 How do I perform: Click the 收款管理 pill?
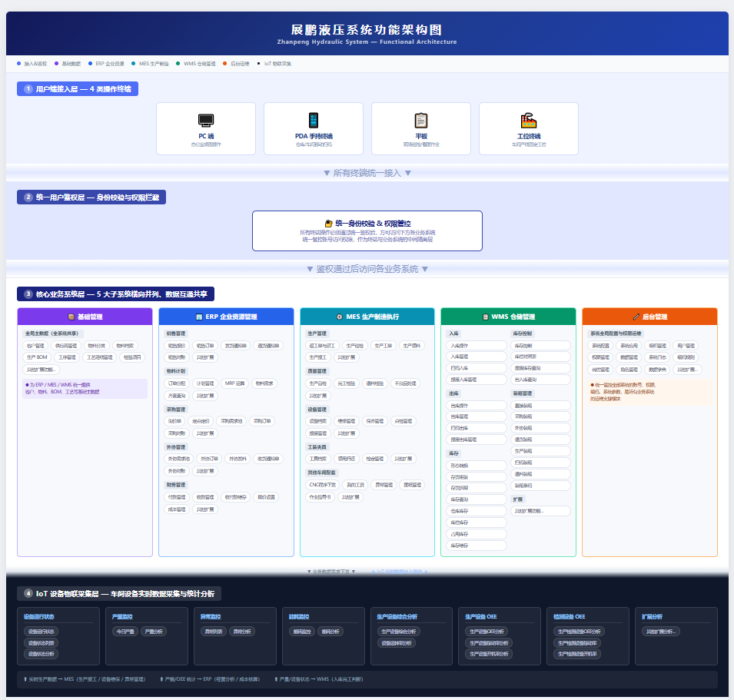pos(205,497)
